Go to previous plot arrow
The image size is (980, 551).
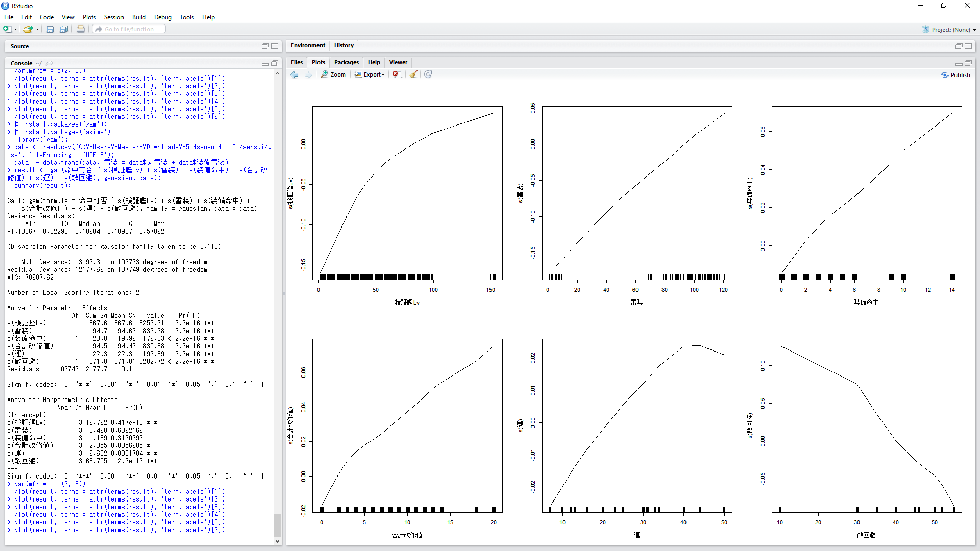(295, 74)
